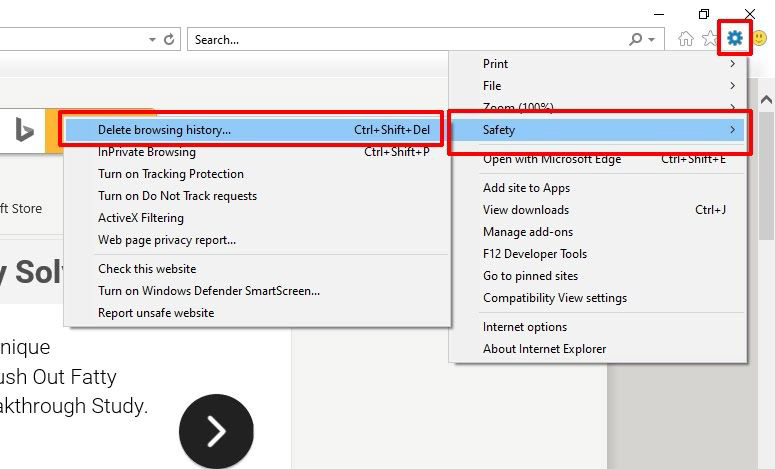The image size is (775, 469).
Task: Open the Print menu item
Action: [x=598, y=64]
